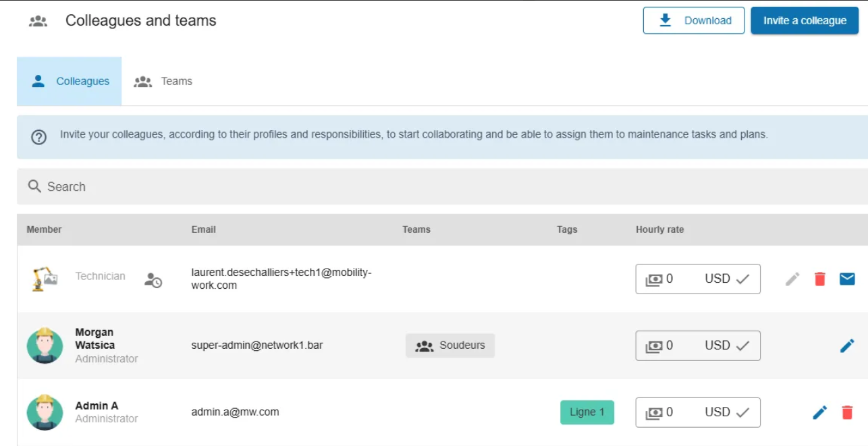Click Morgan Watsica's hourly rate field
868x446 pixels.
coord(698,345)
